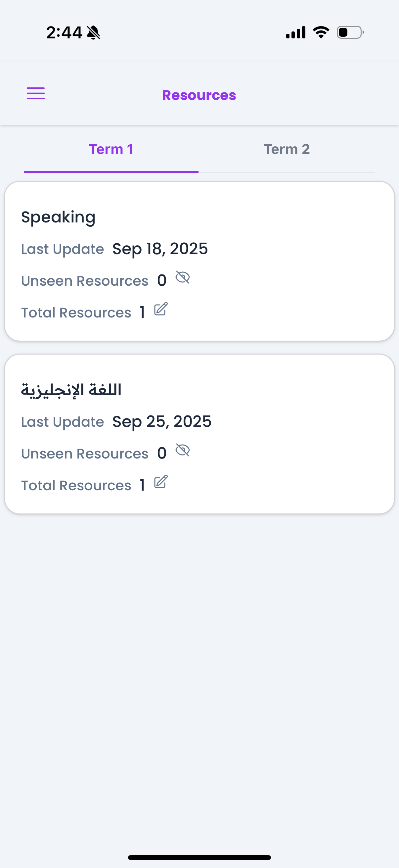Image resolution: width=399 pixels, height=868 pixels.
Task: Toggle unseen eye icon for اللغة الإنجليزية
Action: [x=183, y=450]
